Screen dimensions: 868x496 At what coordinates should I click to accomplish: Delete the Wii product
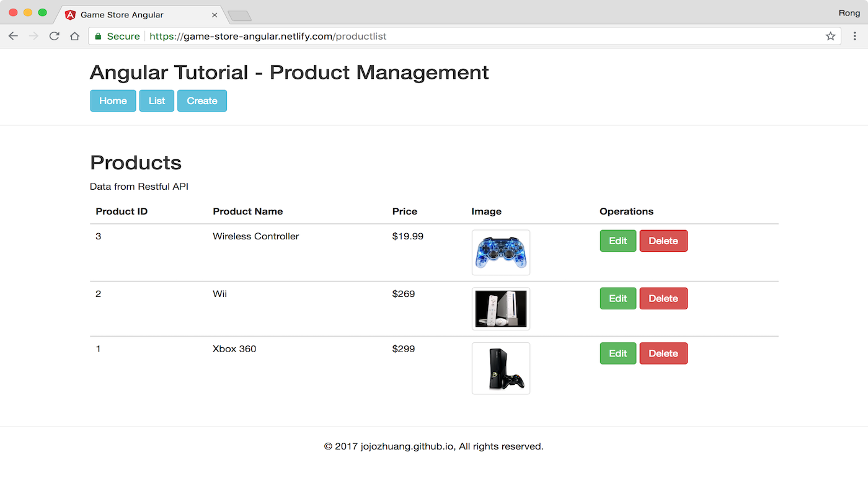(663, 298)
